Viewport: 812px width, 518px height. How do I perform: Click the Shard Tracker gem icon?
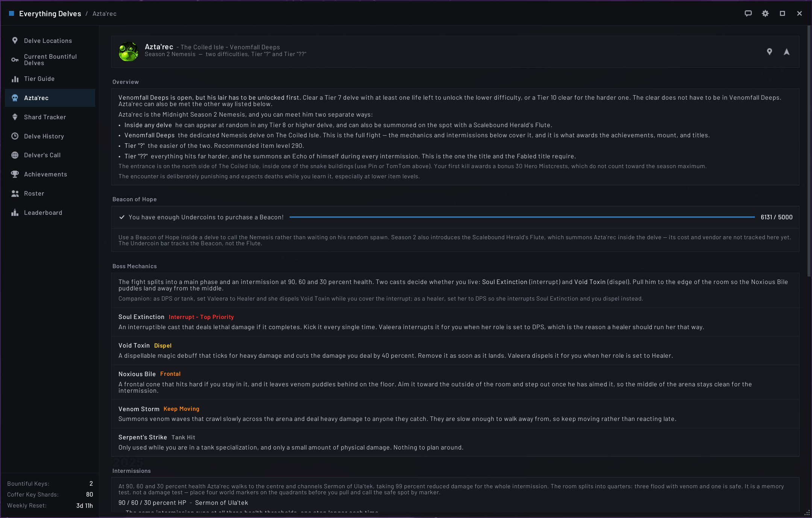click(15, 117)
